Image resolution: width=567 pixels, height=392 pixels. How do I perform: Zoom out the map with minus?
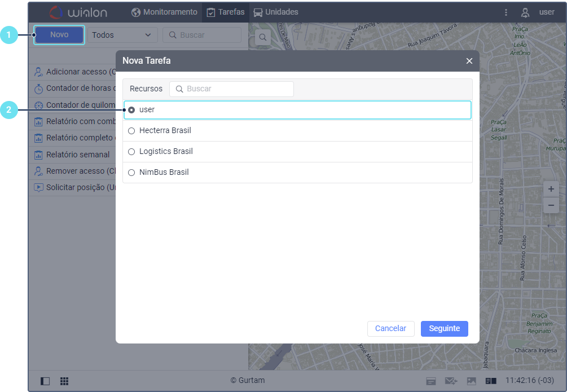pos(551,205)
